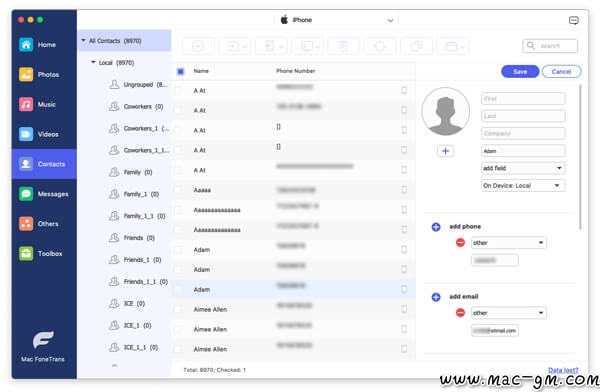Open the email type 'other' dropdown
This screenshot has width=600, height=392.
click(509, 313)
